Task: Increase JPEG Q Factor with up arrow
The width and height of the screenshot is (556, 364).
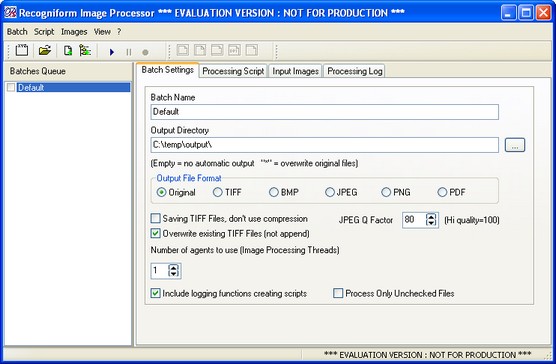Action: (x=431, y=217)
